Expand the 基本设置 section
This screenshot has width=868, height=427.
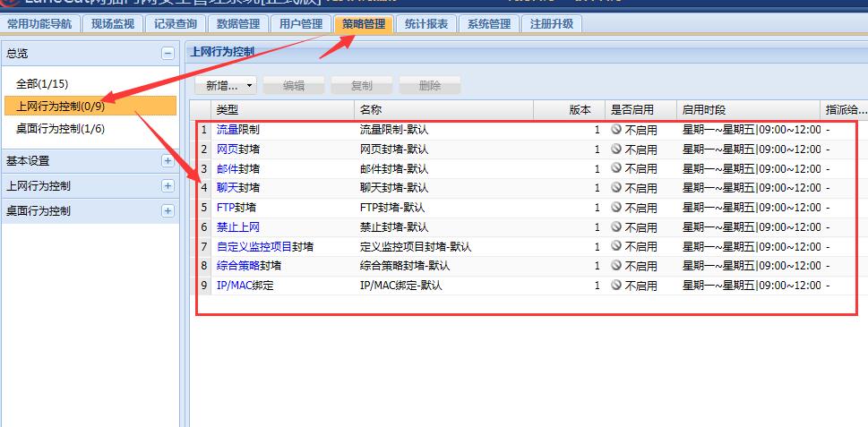coord(168,161)
